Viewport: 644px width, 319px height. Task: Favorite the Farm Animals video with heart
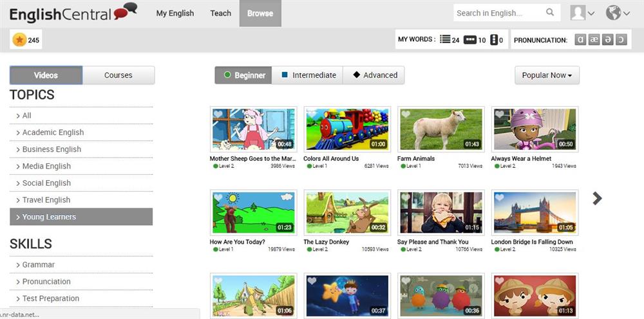pyautogui.click(x=406, y=114)
